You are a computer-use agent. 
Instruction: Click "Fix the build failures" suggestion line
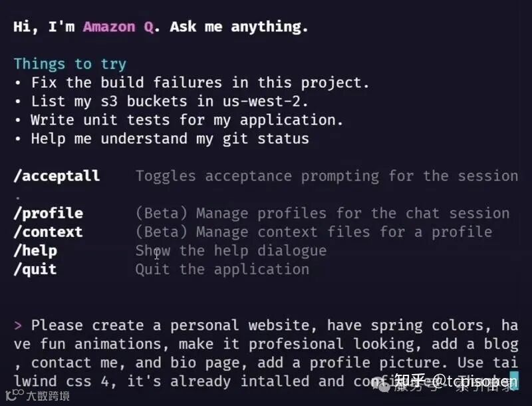coord(199,83)
